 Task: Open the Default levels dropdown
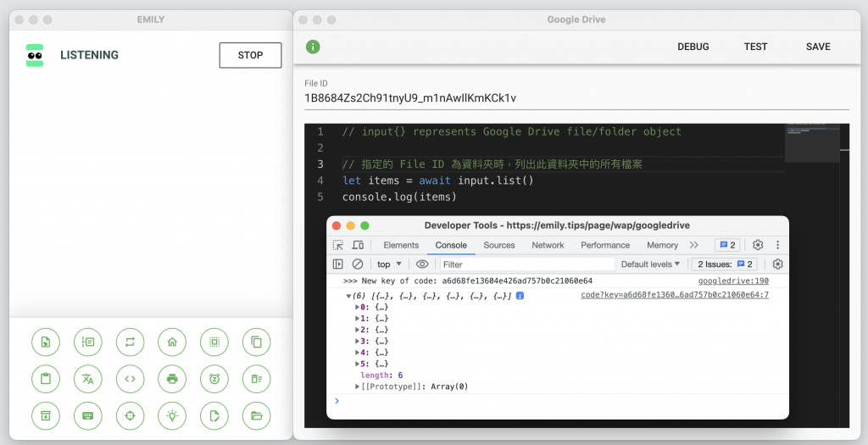[x=650, y=264]
